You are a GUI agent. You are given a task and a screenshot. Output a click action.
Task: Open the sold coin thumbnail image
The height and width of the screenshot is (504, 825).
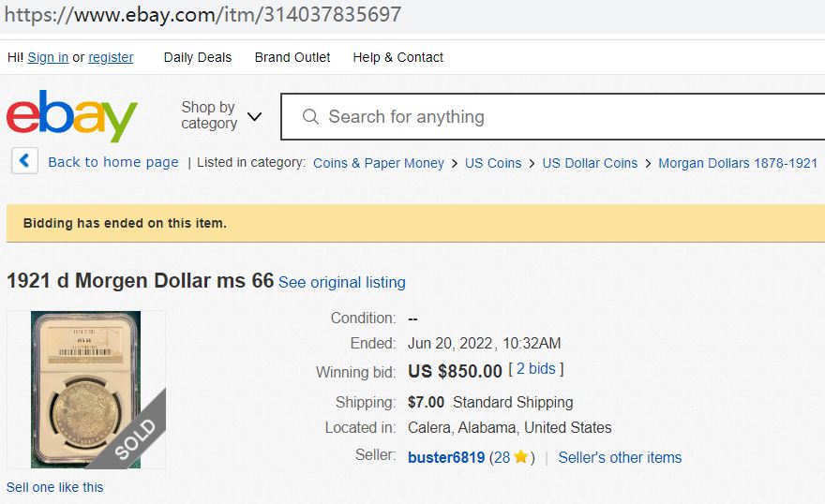[85, 389]
